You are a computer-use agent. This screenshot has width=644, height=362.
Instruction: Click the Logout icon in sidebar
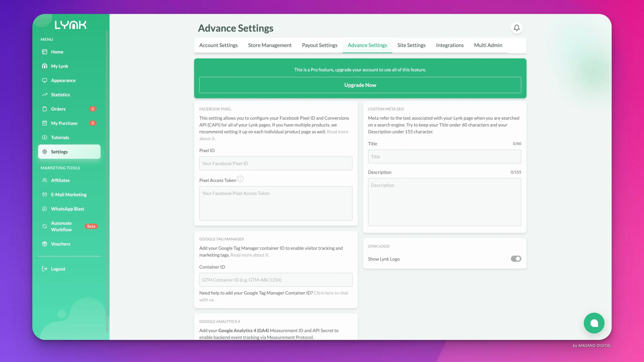[45, 269]
